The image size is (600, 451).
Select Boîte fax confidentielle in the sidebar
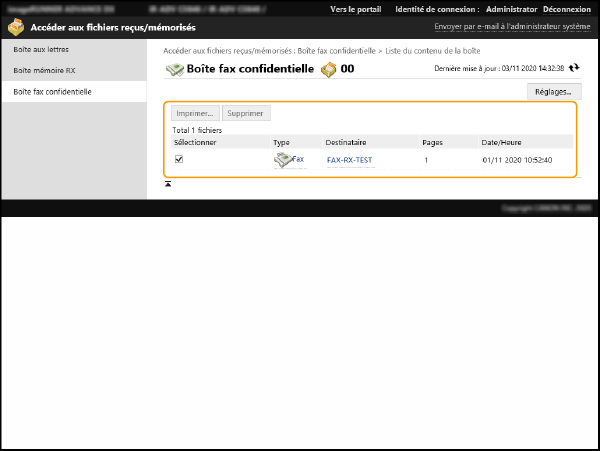52,91
